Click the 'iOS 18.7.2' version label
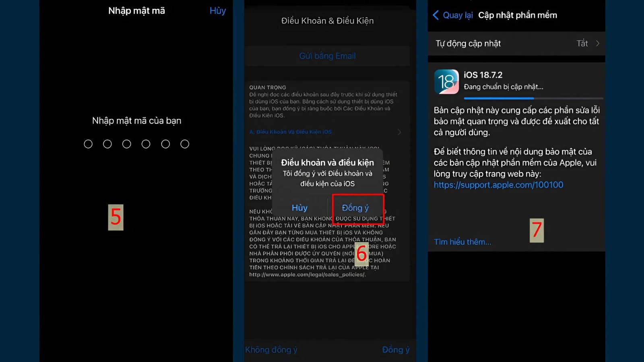The width and height of the screenshot is (644, 362). click(483, 75)
